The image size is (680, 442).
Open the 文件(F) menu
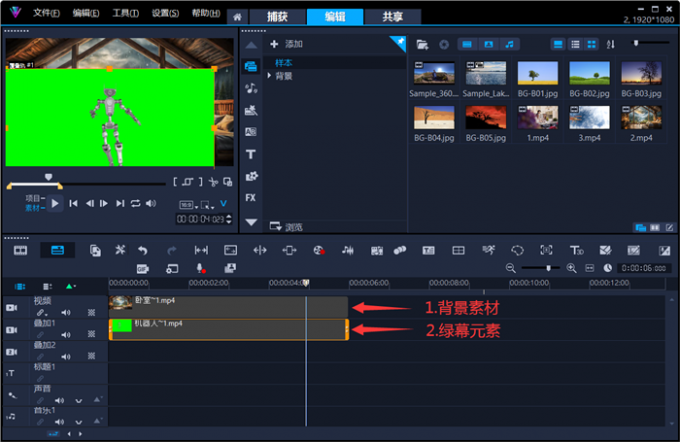46,14
